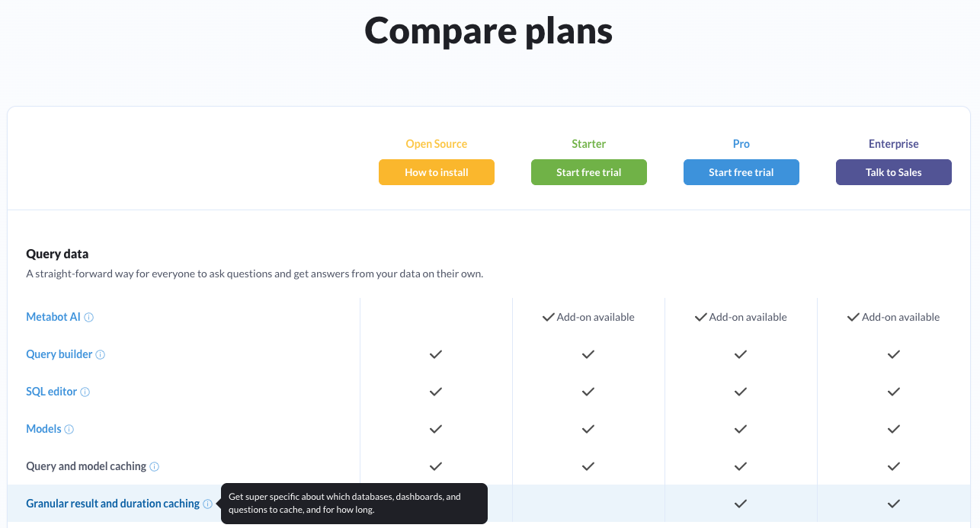Click the How to install button
The width and height of the screenshot is (980, 528).
point(437,172)
